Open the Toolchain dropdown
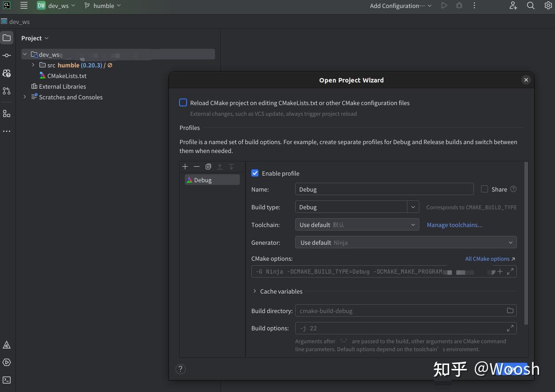Image resolution: width=555 pixels, height=392 pixels. coord(357,225)
